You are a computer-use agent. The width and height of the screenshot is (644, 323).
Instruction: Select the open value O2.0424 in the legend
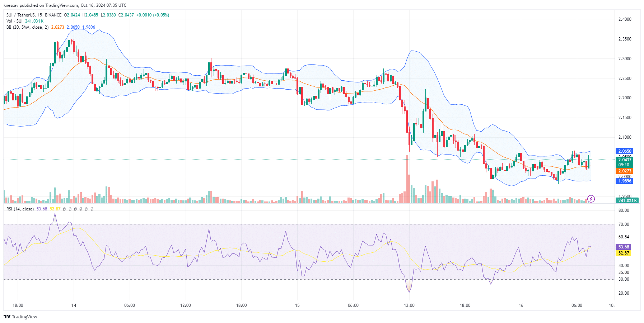click(x=72, y=15)
